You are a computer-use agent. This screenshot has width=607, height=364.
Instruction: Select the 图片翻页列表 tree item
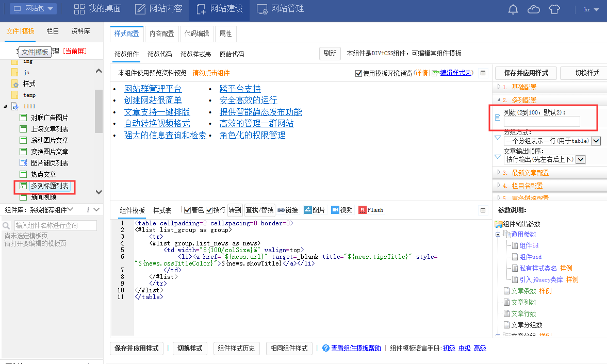pos(50,163)
